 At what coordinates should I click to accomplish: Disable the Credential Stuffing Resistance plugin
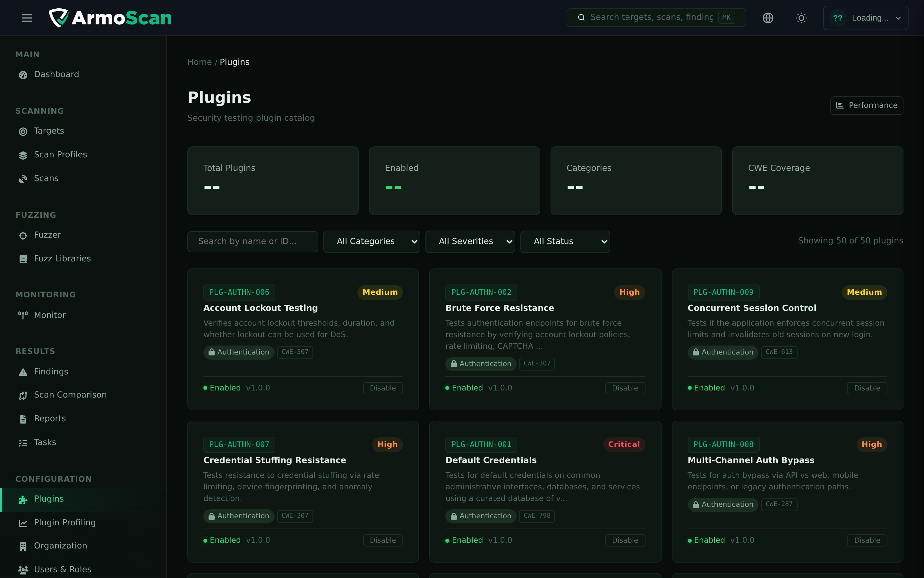pos(382,540)
